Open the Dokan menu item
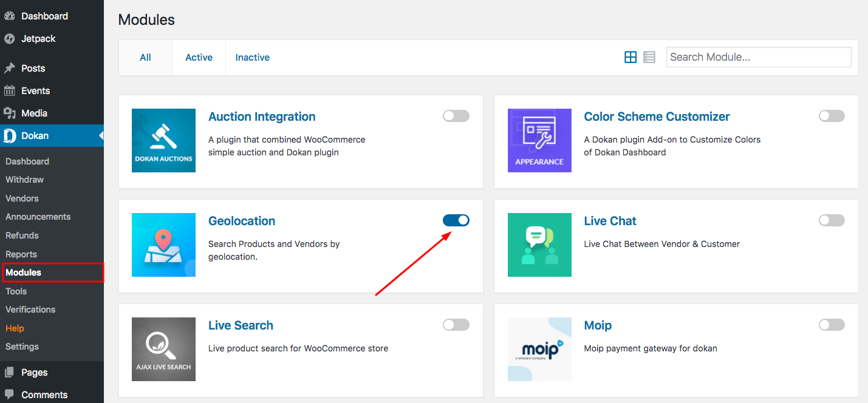Image resolution: width=868 pixels, height=403 pixels. [52, 136]
